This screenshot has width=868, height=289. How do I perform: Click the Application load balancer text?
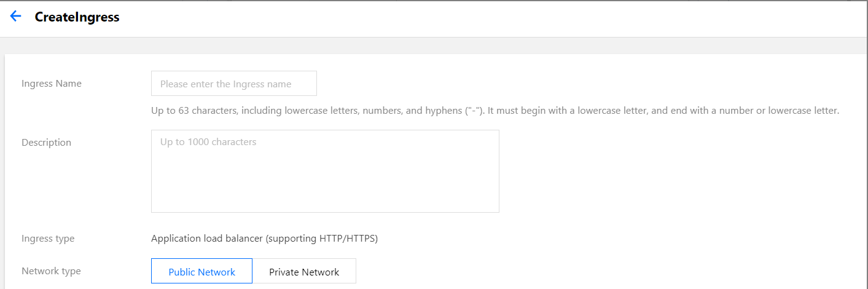[207, 239]
